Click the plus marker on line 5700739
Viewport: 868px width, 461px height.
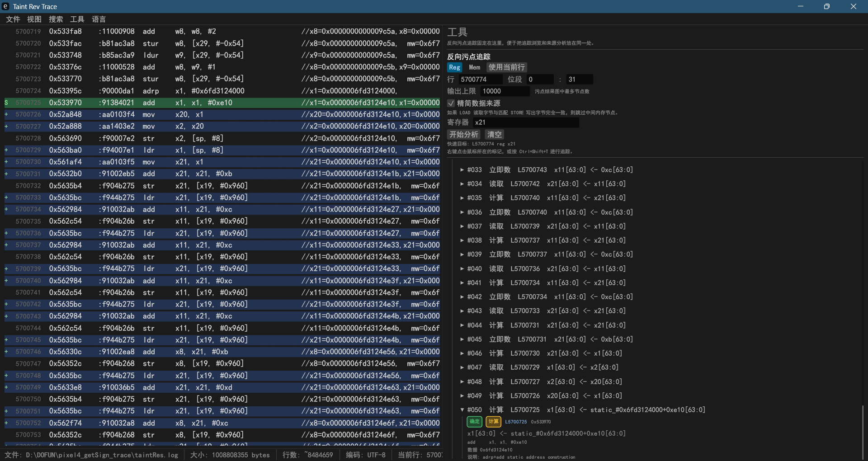(x=6, y=269)
